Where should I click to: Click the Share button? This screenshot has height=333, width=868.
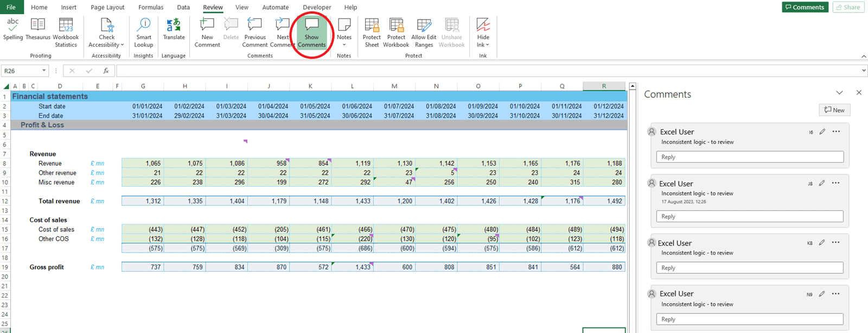[848, 7]
